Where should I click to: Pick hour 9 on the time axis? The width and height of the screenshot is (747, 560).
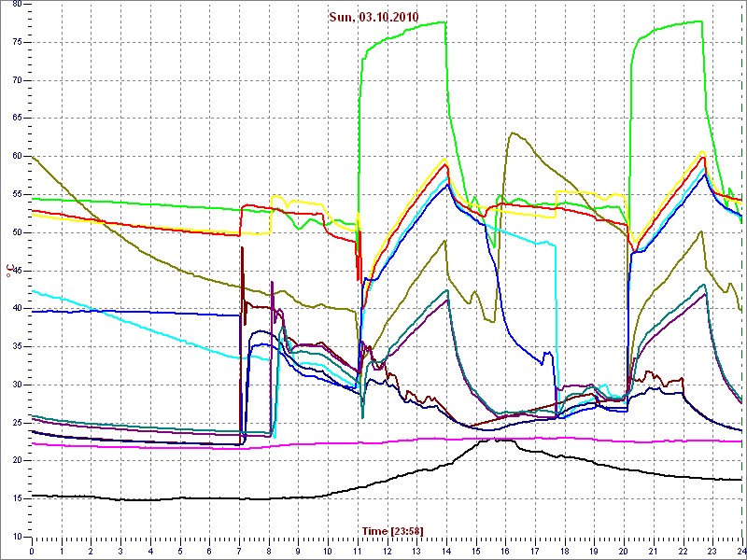coord(298,550)
